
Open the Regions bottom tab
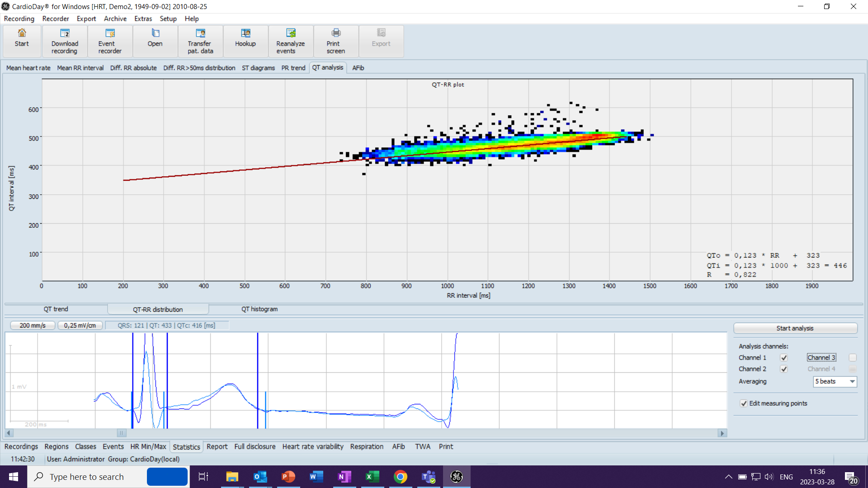pyautogui.click(x=57, y=446)
